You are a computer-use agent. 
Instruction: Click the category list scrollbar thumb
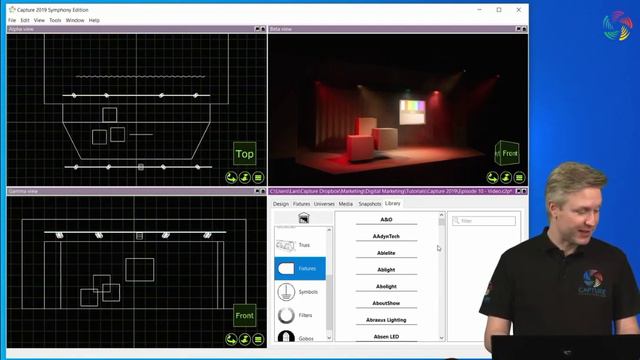(329, 302)
